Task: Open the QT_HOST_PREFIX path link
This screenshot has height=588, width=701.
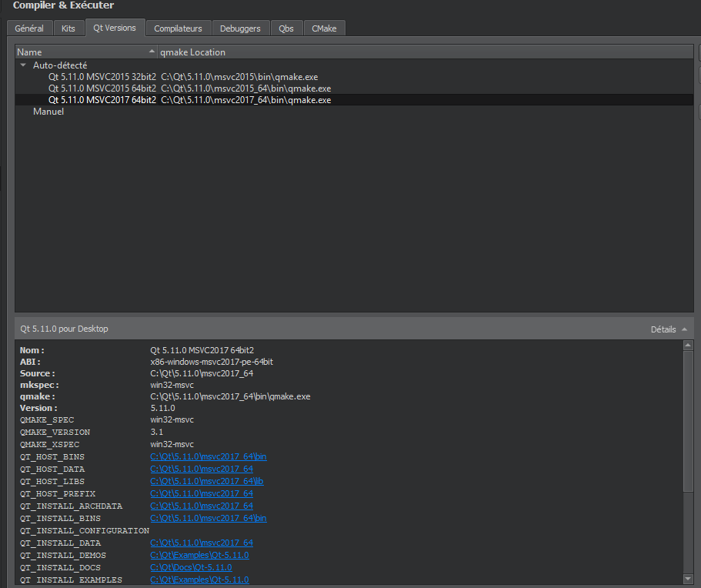Action: [x=202, y=493]
